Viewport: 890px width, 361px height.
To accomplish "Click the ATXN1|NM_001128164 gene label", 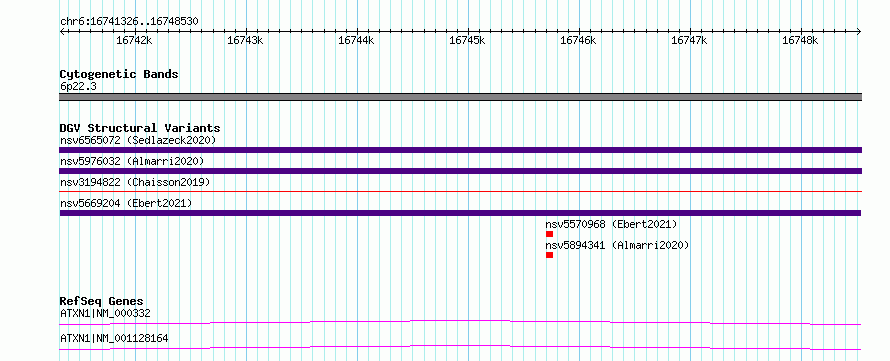I will 114,338.
